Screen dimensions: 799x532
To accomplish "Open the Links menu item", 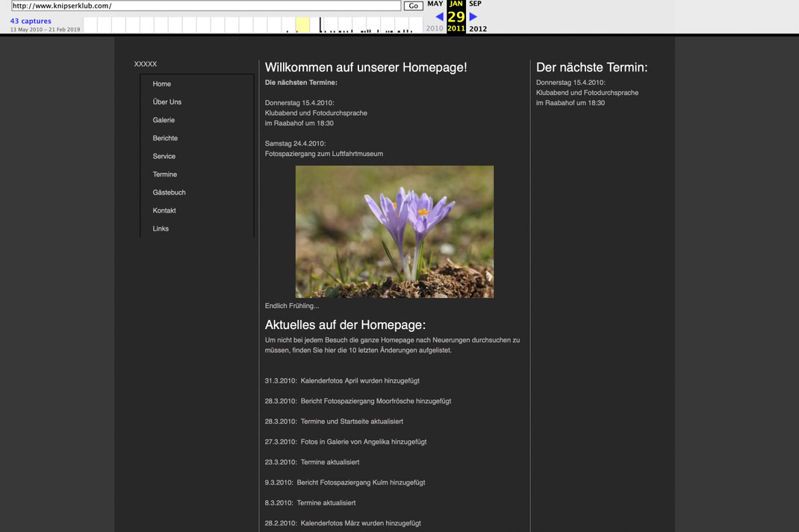I will 161,229.
